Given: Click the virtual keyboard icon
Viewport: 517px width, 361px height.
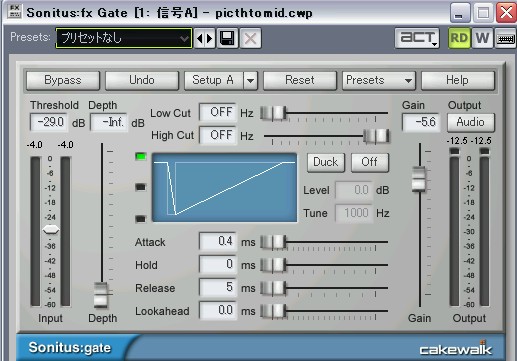Looking at the screenshot, I should [x=506, y=38].
